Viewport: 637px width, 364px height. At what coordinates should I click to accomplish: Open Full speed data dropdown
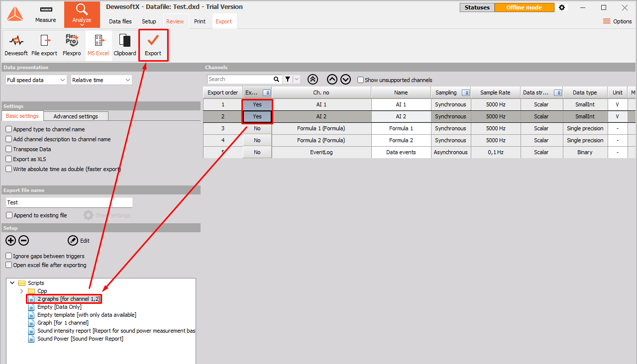click(36, 80)
